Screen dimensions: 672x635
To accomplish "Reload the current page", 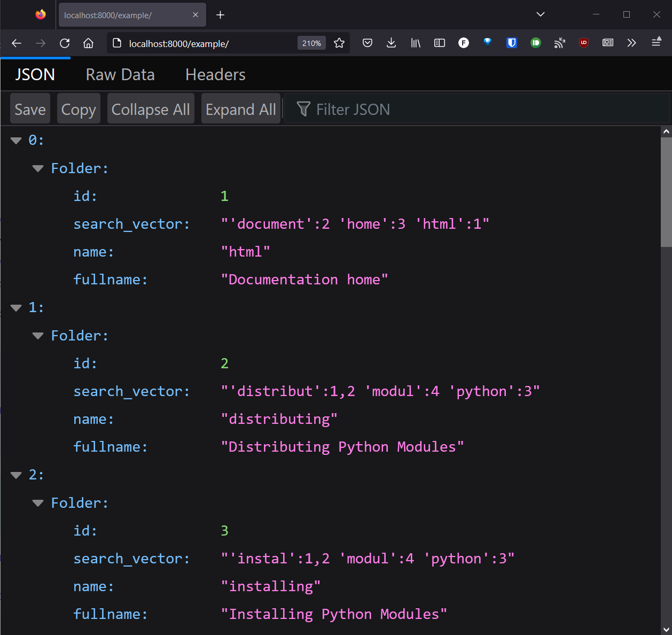I will click(x=65, y=43).
